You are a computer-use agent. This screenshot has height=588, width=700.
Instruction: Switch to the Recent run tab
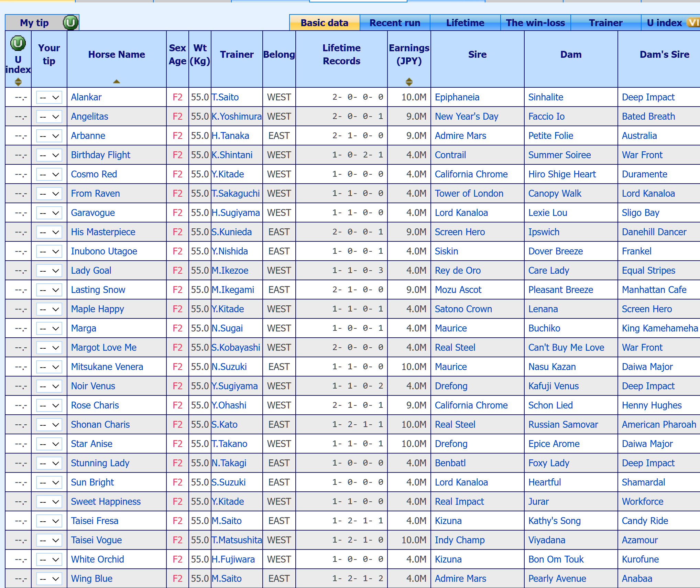pos(395,23)
